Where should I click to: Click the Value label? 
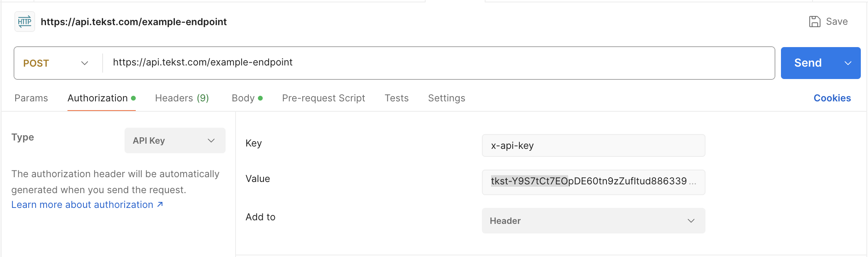tap(258, 179)
